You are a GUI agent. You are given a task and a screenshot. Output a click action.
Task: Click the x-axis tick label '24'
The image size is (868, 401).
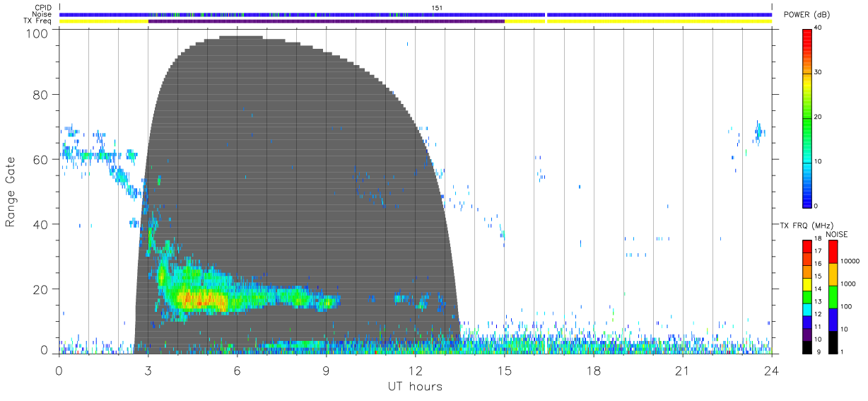(771, 371)
